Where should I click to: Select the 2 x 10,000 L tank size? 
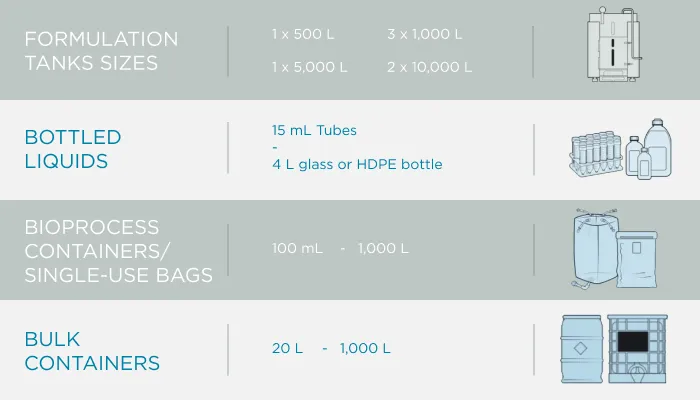click(429, 67)
